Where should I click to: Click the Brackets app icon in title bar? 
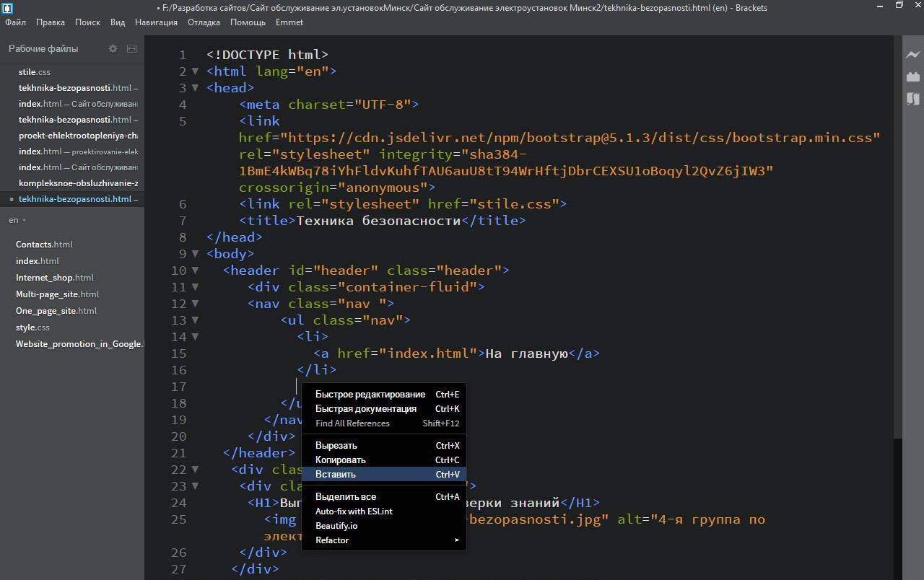(x=6, y=7)
